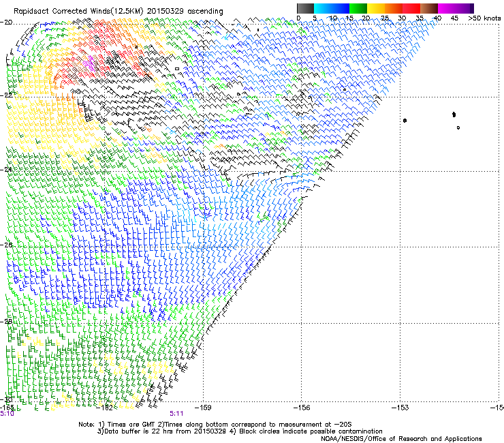Click the blue 10-15 knots legend color

click(x=341, y=8)
